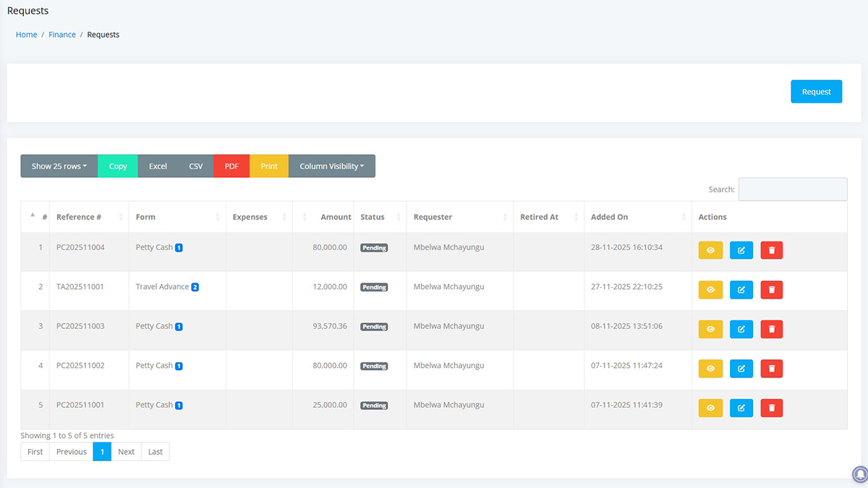Open the notification bell icon
The width and height of the screenshot is (868, 488).
(859, 474)
